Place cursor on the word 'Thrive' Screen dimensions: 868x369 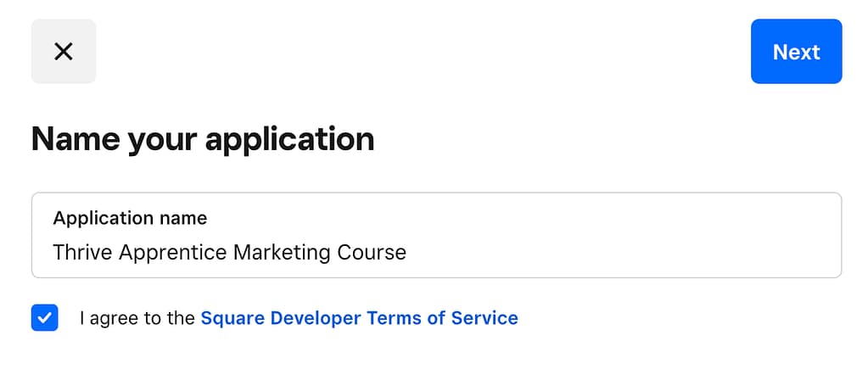click(79, 252)
